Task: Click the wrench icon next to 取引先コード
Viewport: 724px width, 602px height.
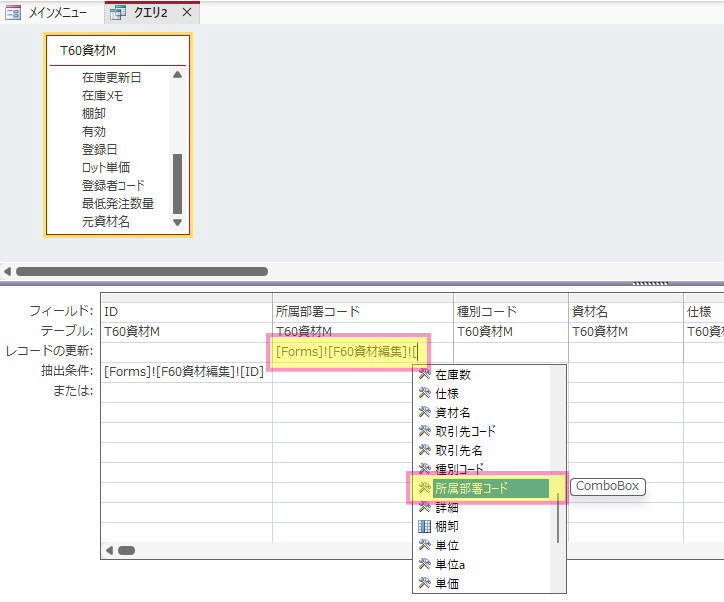Action: coord(424,431)
